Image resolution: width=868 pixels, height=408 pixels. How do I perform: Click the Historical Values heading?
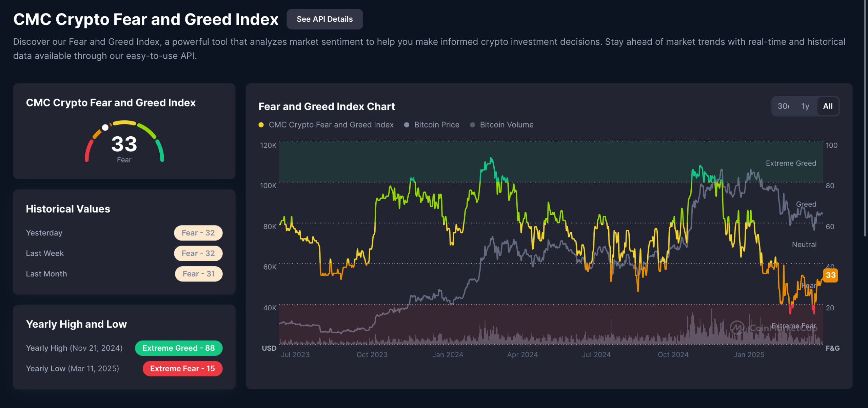pyautogui.click(x=68, y=209)
